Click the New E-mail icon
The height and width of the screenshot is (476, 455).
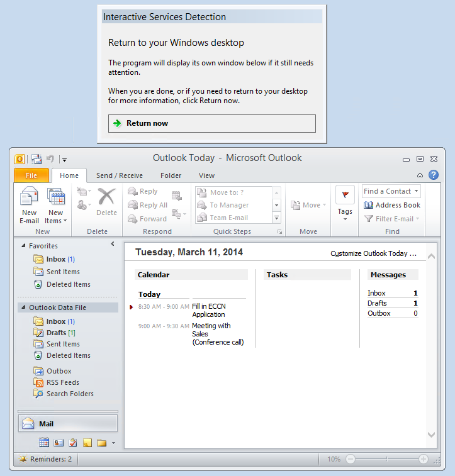point(29,196)
